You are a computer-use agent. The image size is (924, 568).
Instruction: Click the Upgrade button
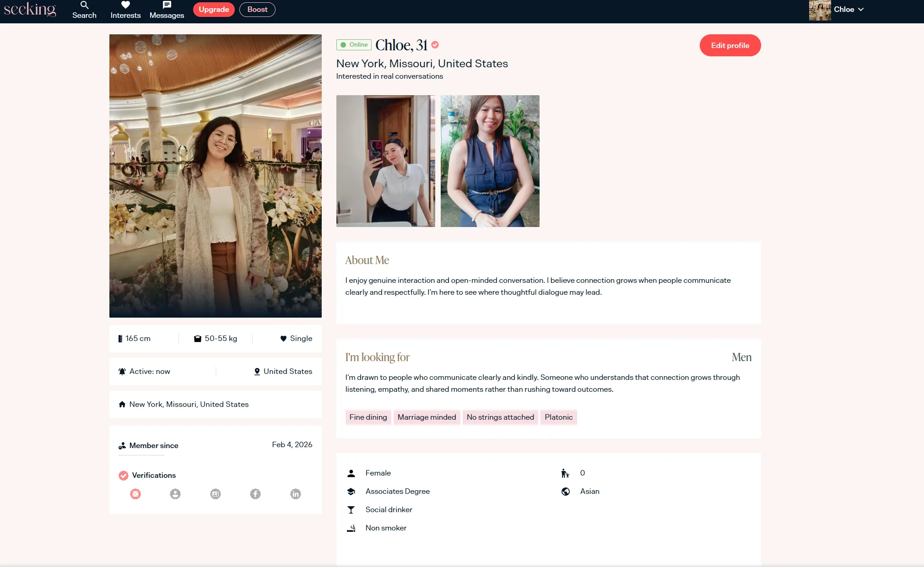coord(214,10)
